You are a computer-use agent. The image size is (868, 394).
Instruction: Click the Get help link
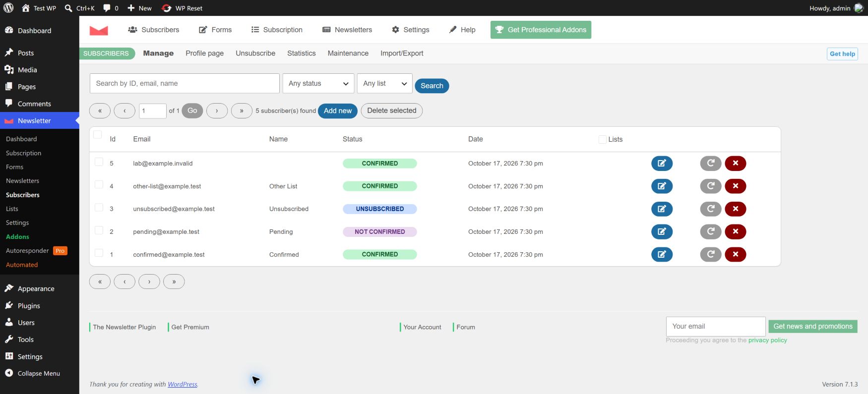point(842,54)
